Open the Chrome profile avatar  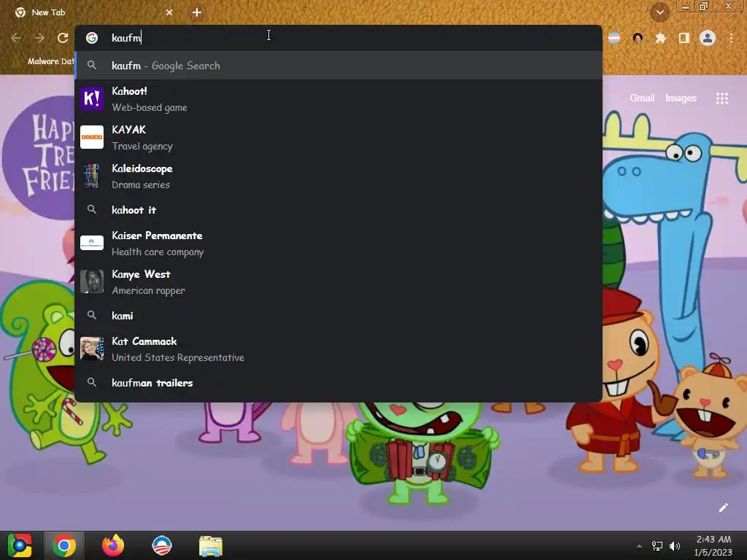pyautogui.click(x=708, y=38)
